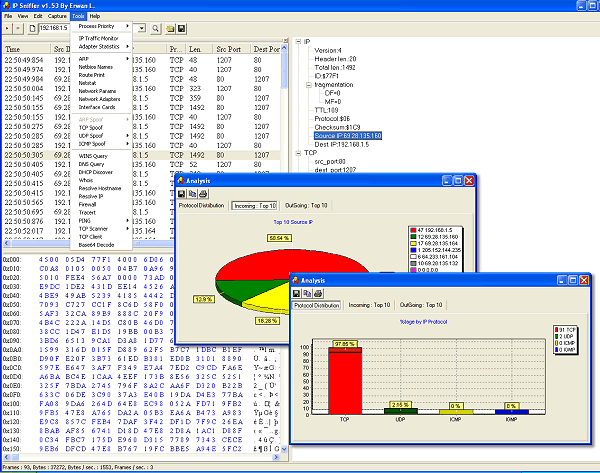Collapse the TCP node in the packet tree
The width and height of the screenshot is (600, 473).
point(298,153)
